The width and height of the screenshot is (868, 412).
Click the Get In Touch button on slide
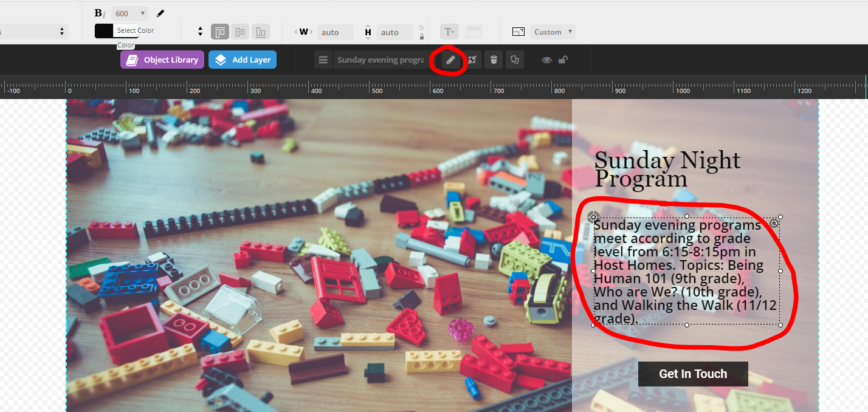693,374
